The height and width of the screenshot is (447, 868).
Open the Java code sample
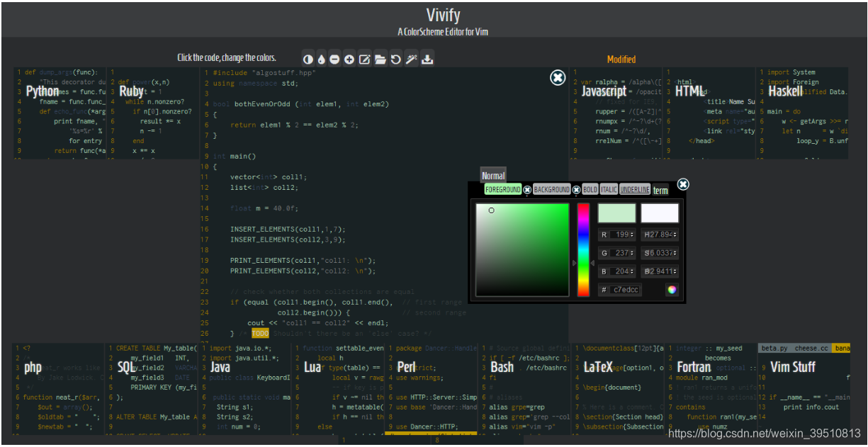220,368
